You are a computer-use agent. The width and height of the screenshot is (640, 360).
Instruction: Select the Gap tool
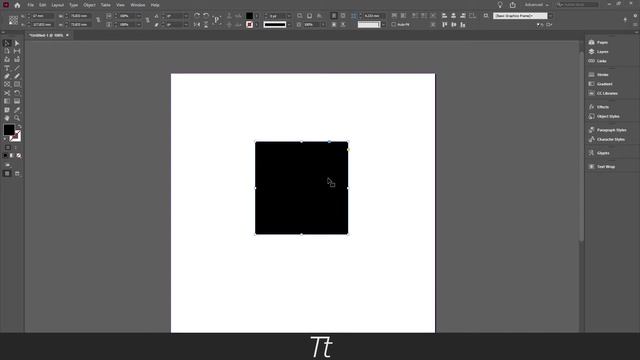tap(17, 51)
